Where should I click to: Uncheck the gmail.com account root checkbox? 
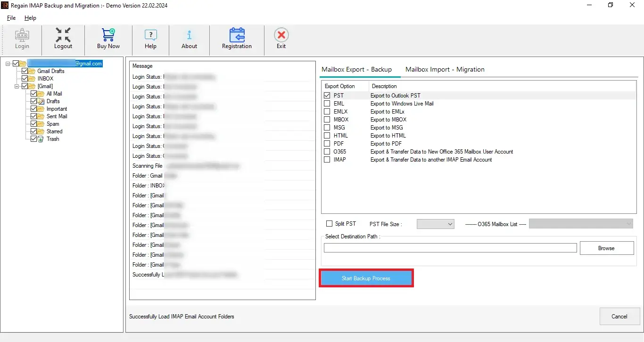[x=16, y=64]
